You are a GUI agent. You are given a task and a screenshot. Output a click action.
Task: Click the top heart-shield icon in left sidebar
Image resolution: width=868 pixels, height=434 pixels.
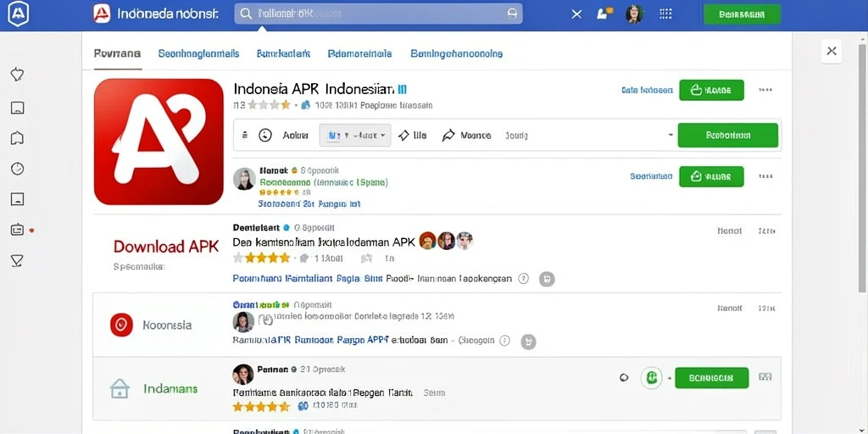17,75
